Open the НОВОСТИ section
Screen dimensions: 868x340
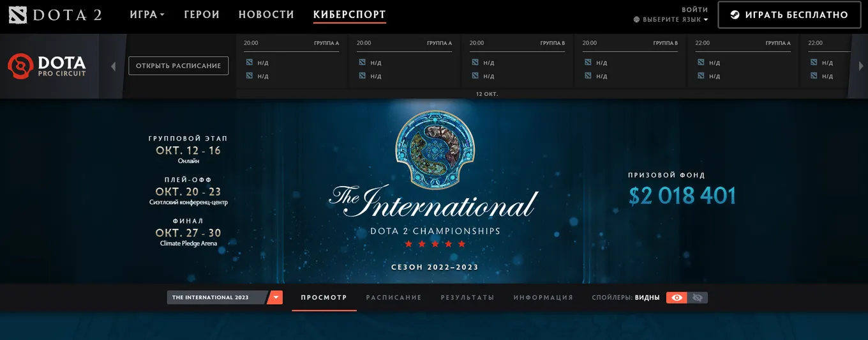[266, 15]
